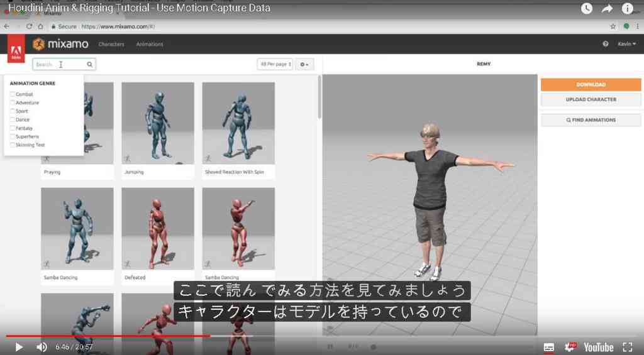Click the orange DOWNLOAD button
The width and height of the screenshot is (644, 355).
[x=591, y=85]
